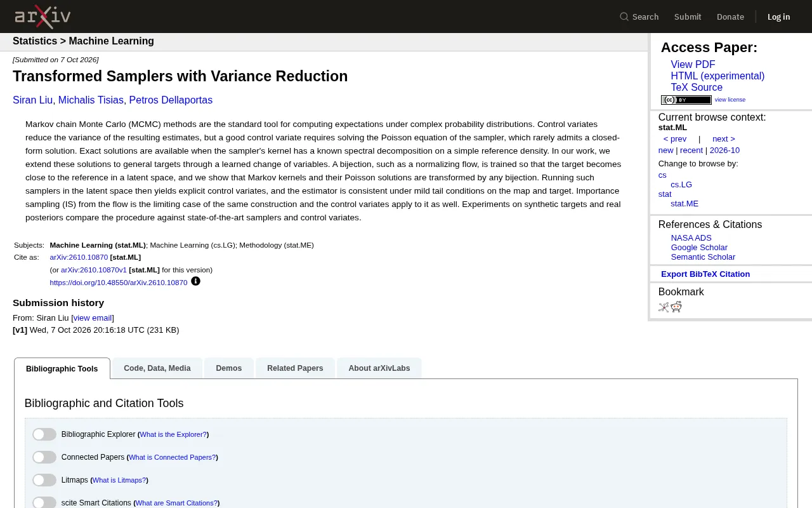Screen dimensions: 812x508
Task: Click the view license link
Action: 730,100
